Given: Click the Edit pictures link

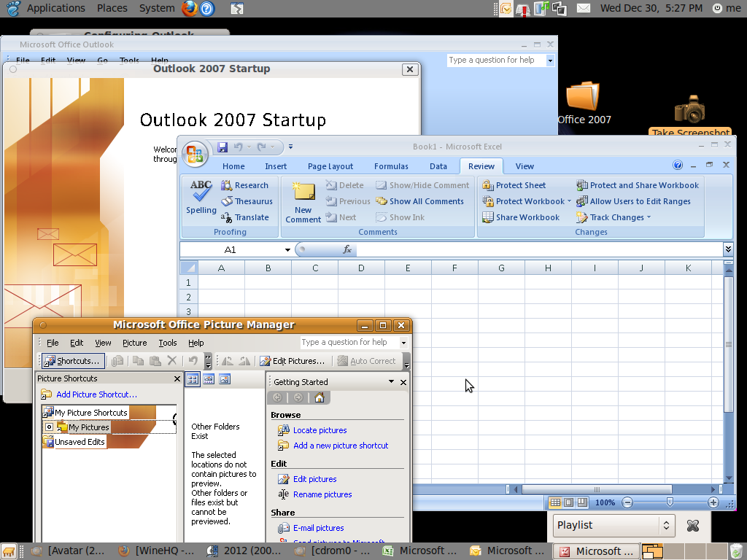Looking at the screenshot, I should pos(314,480).
